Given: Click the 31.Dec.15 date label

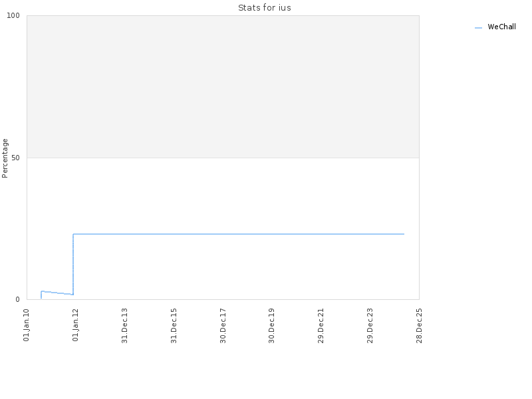Looking at the screenshot, I should (174, 326).
